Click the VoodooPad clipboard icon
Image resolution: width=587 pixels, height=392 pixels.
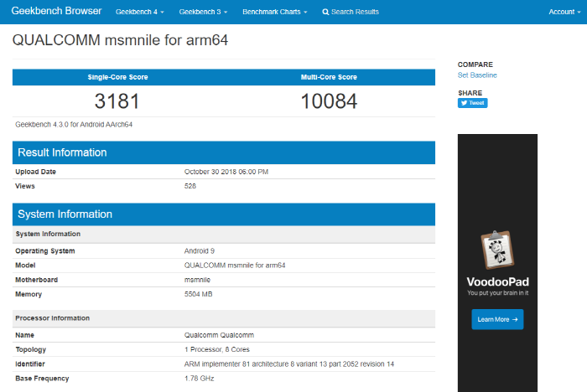pos(497,250)
